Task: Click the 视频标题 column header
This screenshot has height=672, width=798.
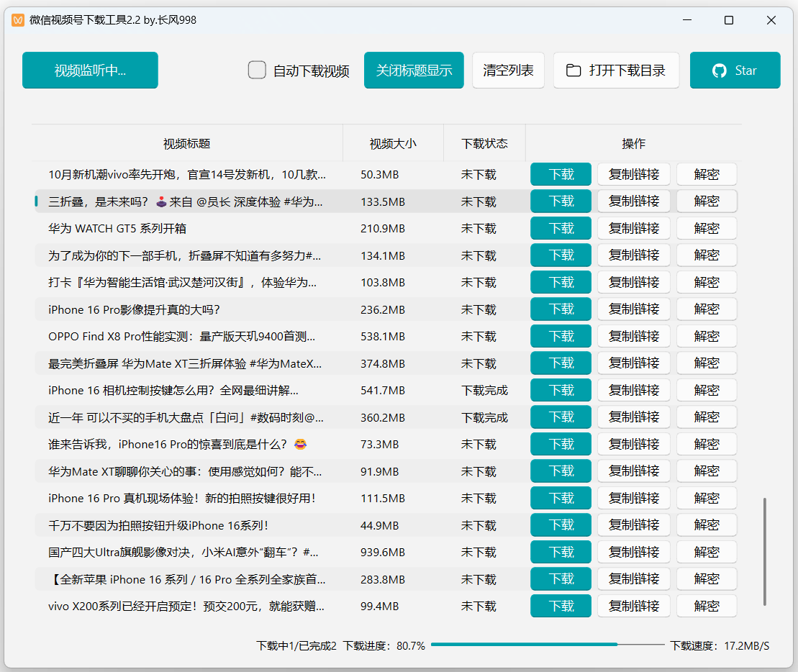Action: coord(188,143)
